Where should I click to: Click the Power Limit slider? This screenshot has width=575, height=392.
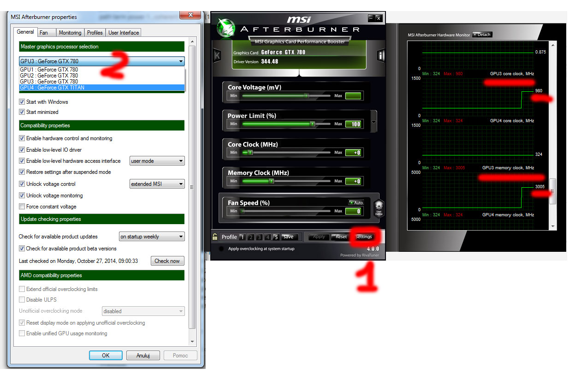[286, 124]
